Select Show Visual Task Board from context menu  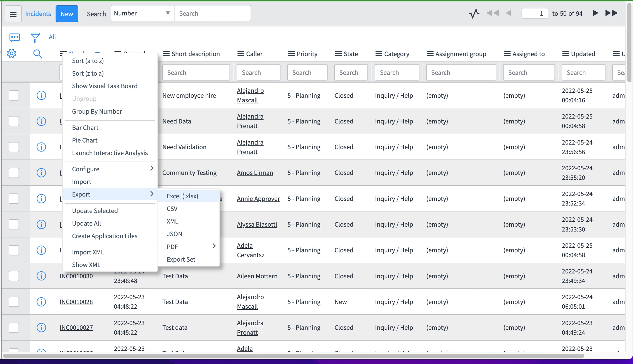coord(105,86)
